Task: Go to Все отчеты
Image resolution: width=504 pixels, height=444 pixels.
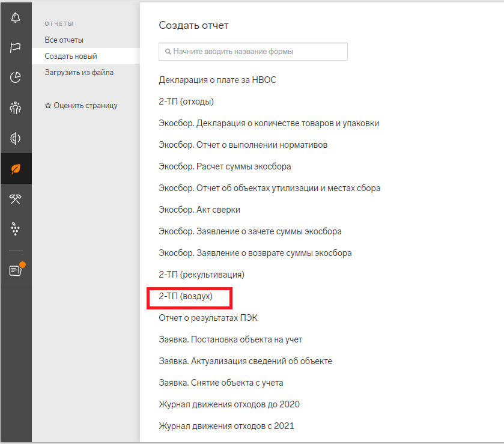Action: 64,40
